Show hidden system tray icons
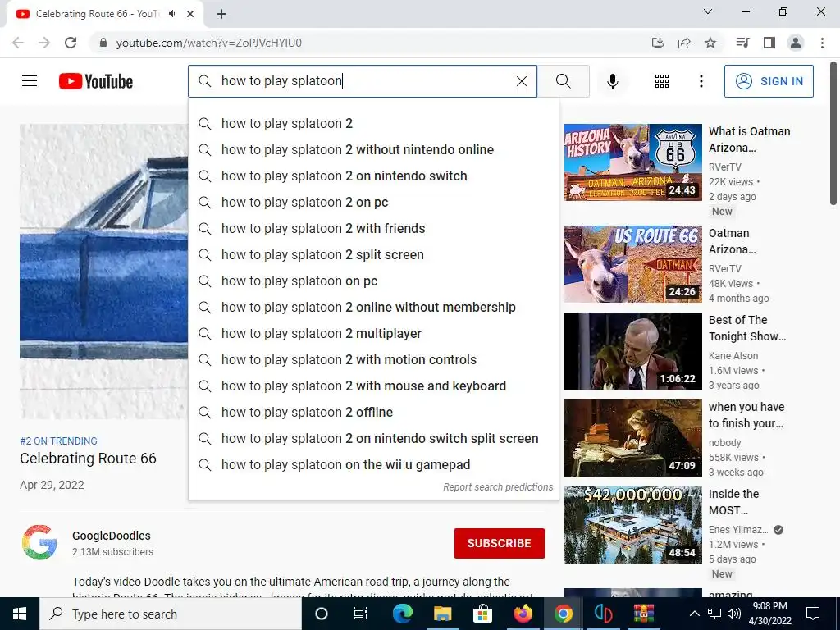Screen dimensions: 840x630 coord(694,614)
